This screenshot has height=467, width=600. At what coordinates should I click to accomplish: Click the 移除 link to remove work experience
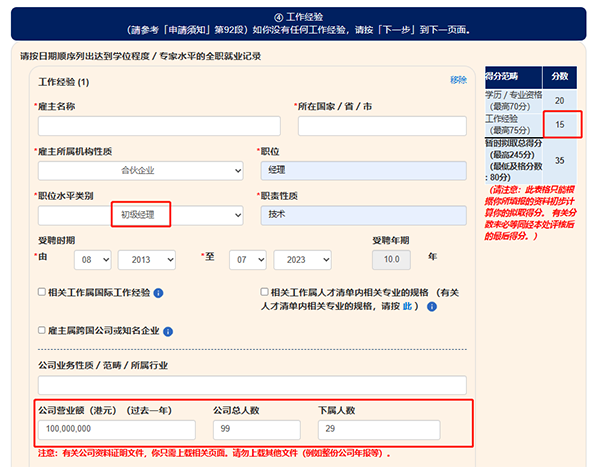pyautogui.click(x=458, y=80)
